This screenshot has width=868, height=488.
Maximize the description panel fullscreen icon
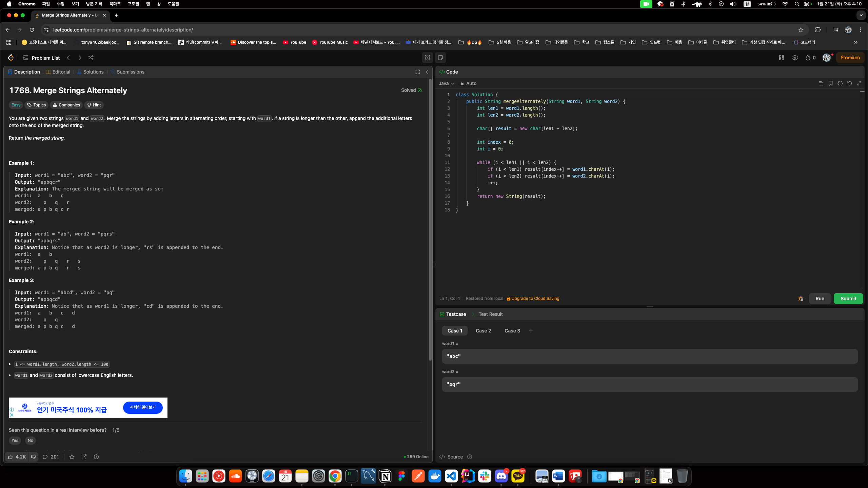[418, 72]
